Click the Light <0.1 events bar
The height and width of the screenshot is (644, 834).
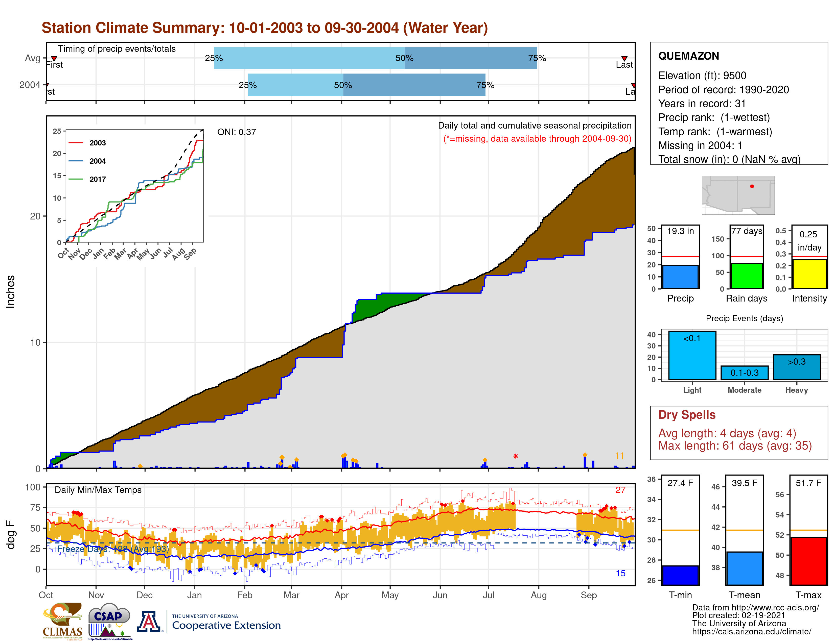click(692, 355)
